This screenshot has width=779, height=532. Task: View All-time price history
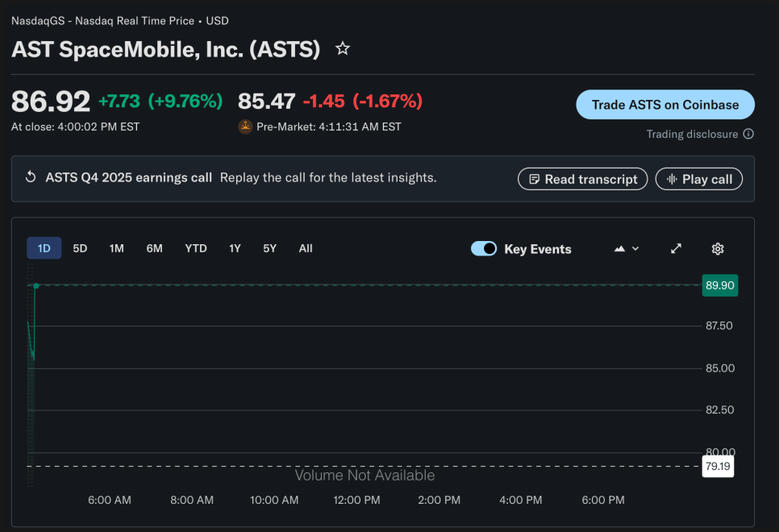point(306,248)
